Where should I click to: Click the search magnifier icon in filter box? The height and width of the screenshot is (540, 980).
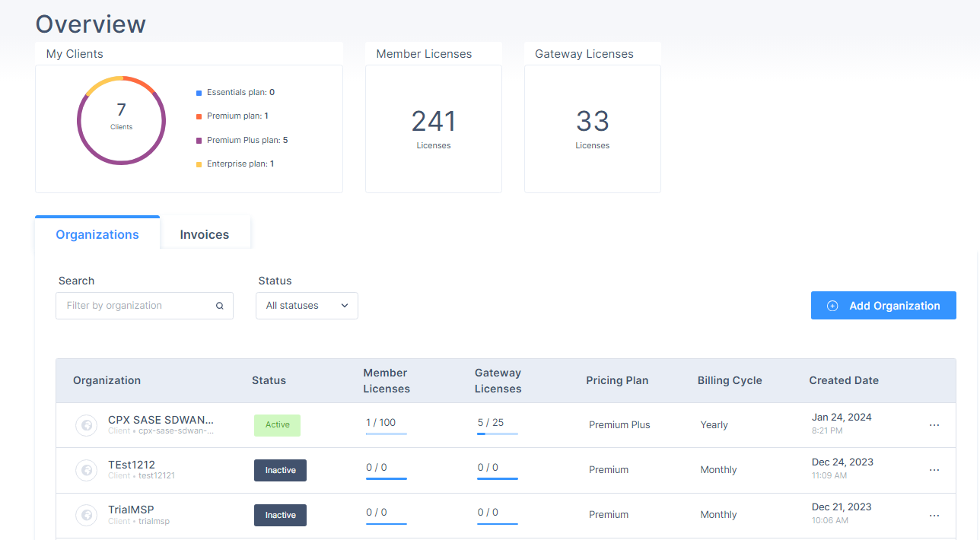pyautogui.click(x=220, y=306)
